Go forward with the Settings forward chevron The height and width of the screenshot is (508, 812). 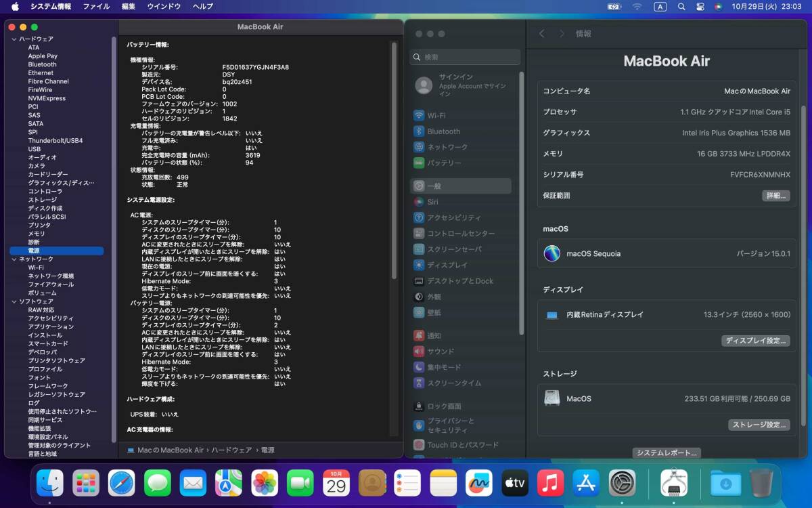[561, 34]
